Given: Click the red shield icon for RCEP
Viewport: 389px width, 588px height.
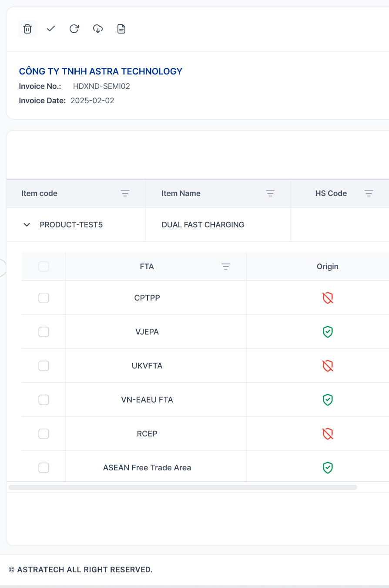Looking at the screenshot, I should [x=328, y=434].
